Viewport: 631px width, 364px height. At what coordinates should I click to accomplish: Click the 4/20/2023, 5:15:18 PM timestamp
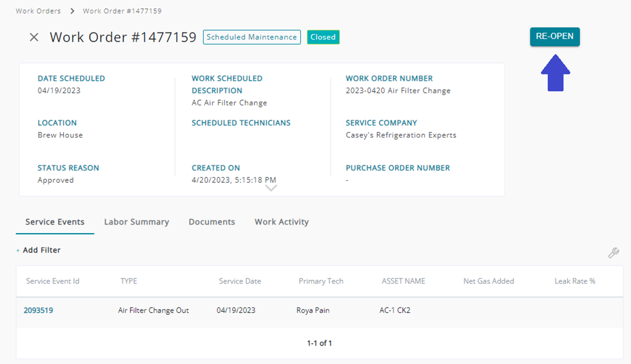point(234,180)
